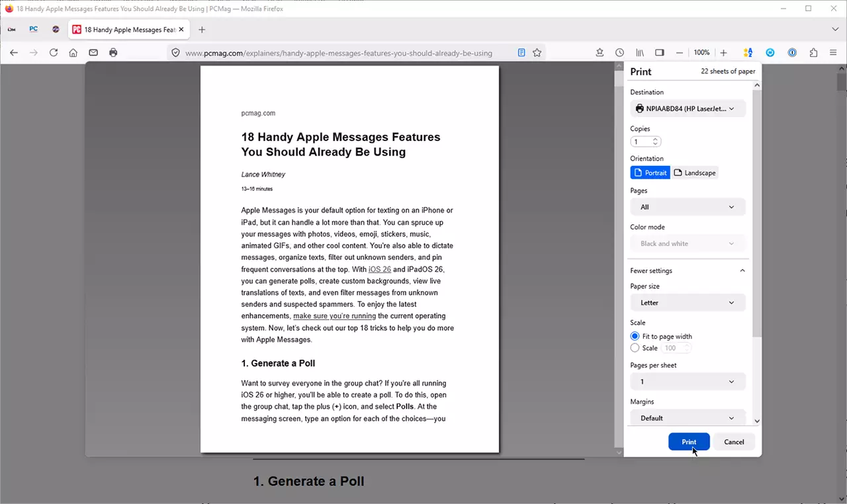
Task: Choose the custom Scale radio button
Action: (635, 348)
